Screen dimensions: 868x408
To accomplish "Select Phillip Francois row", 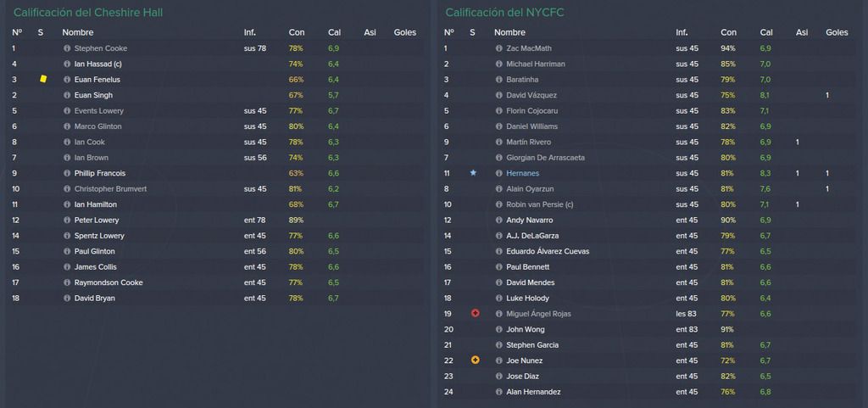I will tap(216, 173).
